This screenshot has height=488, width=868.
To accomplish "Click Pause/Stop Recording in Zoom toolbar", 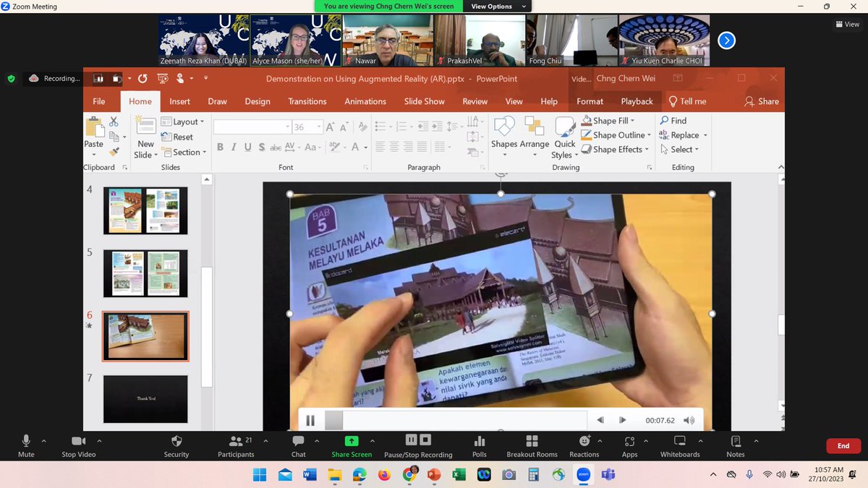I will click(420, 442).
